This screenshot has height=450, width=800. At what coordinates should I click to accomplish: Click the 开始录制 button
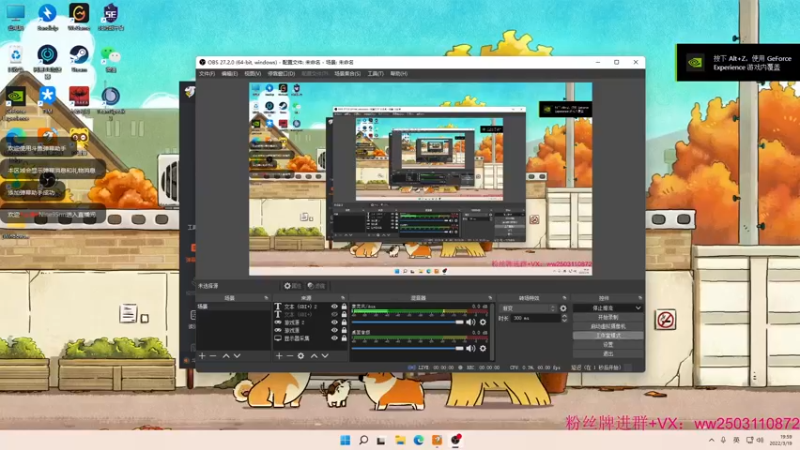(608, 317)
